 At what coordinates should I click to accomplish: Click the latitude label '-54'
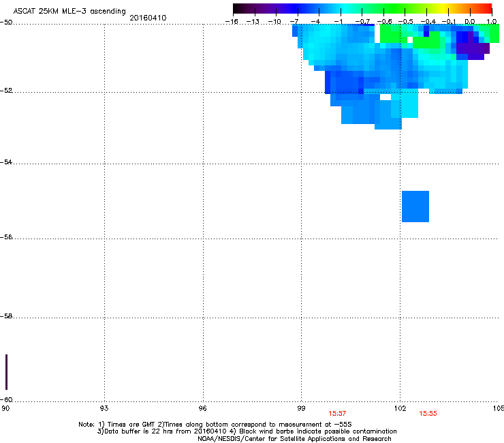pyautogui.click(x=6, y=162)
